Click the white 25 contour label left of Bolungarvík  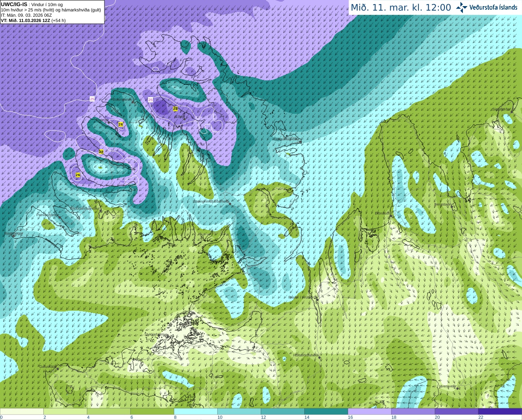(92, 99)
